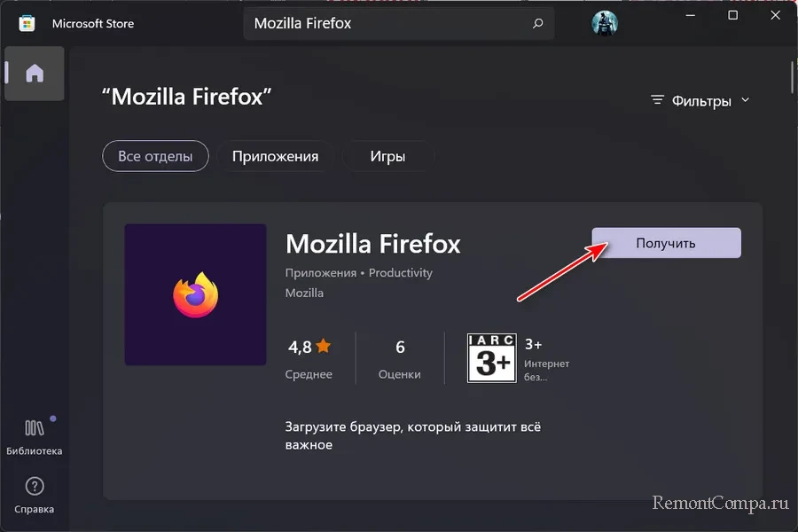Switch to the Приложения tab
The height and width of the screenshot is (532, 798).
coord(275,156)
